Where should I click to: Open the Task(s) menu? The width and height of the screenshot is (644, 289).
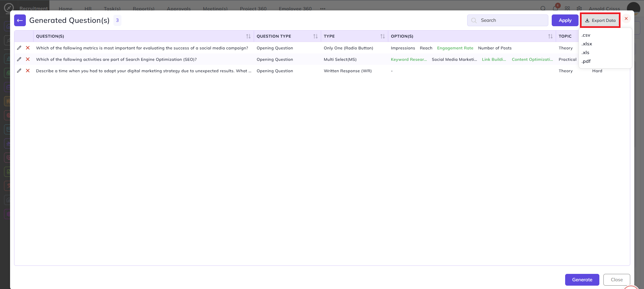(x=112, y=9)
